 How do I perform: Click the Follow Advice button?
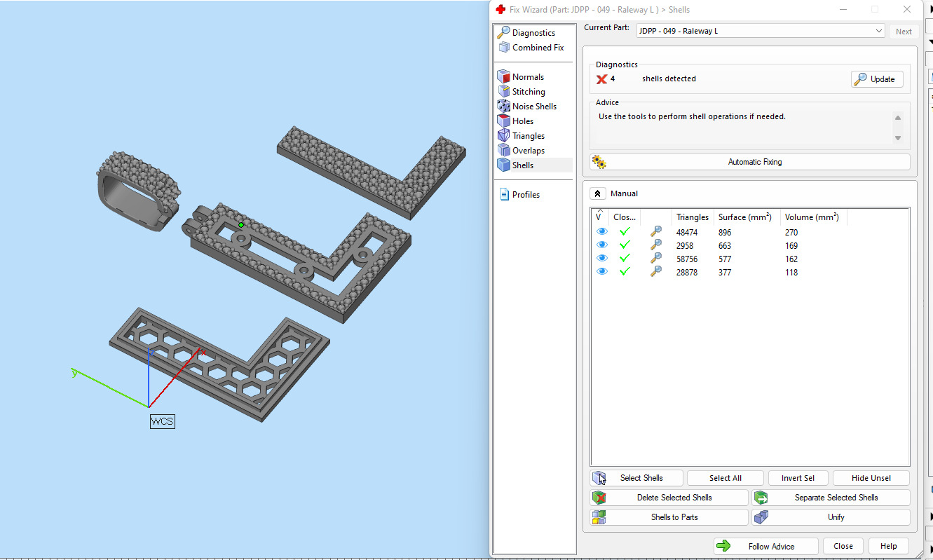pyautogui.click(x=766, y=547)
